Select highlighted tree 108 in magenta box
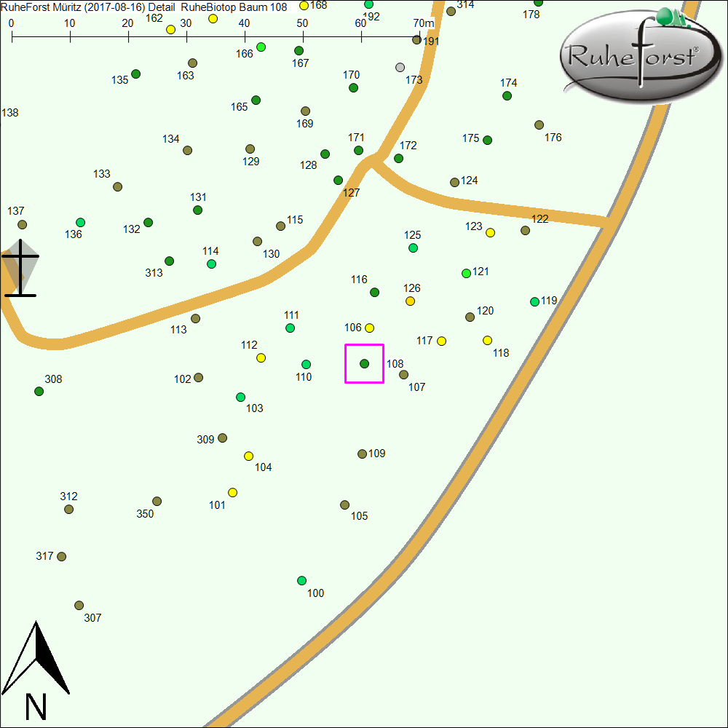 [x=365, y=363]
